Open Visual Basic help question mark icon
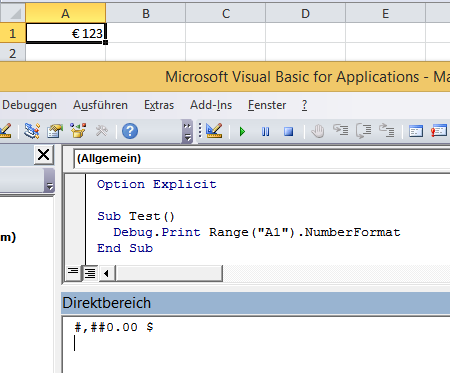The height and width of the screenshot is (373, 450). 130,131
